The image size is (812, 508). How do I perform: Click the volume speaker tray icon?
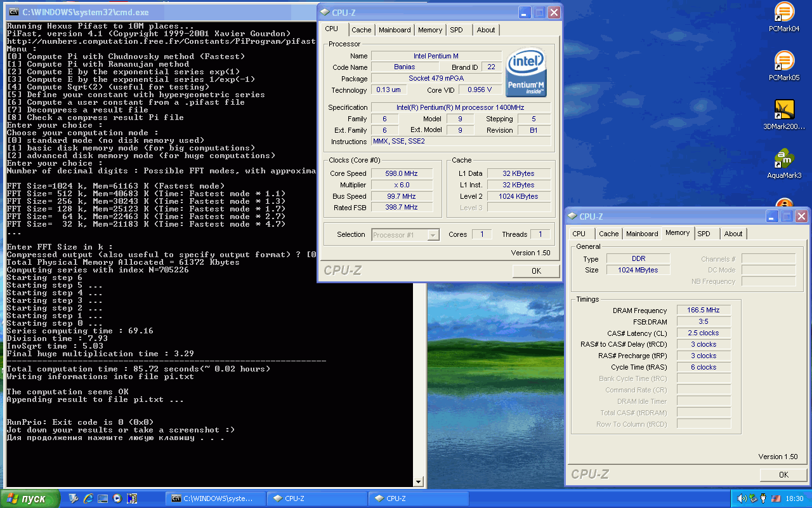click(x=742, y=498)
